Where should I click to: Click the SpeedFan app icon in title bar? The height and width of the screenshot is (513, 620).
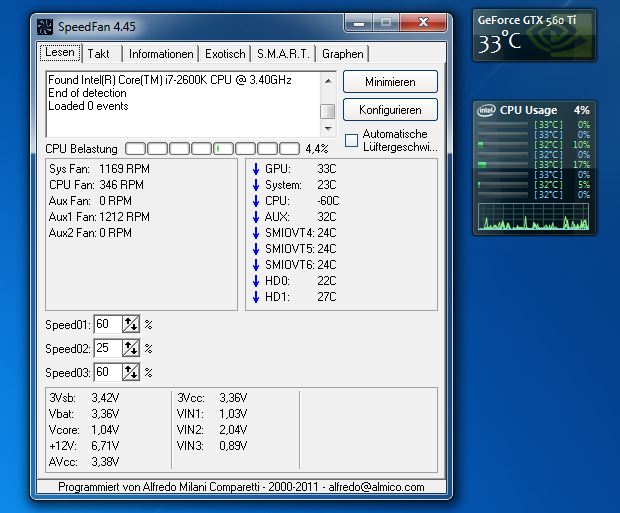[45, 27]
